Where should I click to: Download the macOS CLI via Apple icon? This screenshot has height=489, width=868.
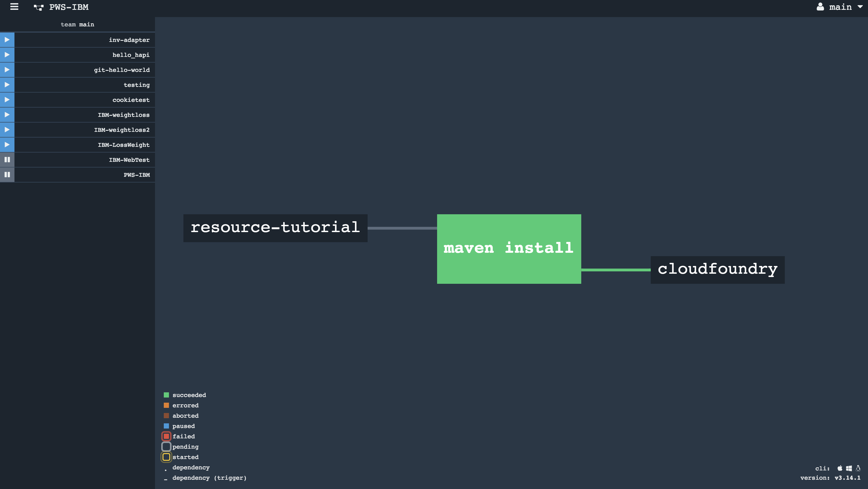(840, 468)
